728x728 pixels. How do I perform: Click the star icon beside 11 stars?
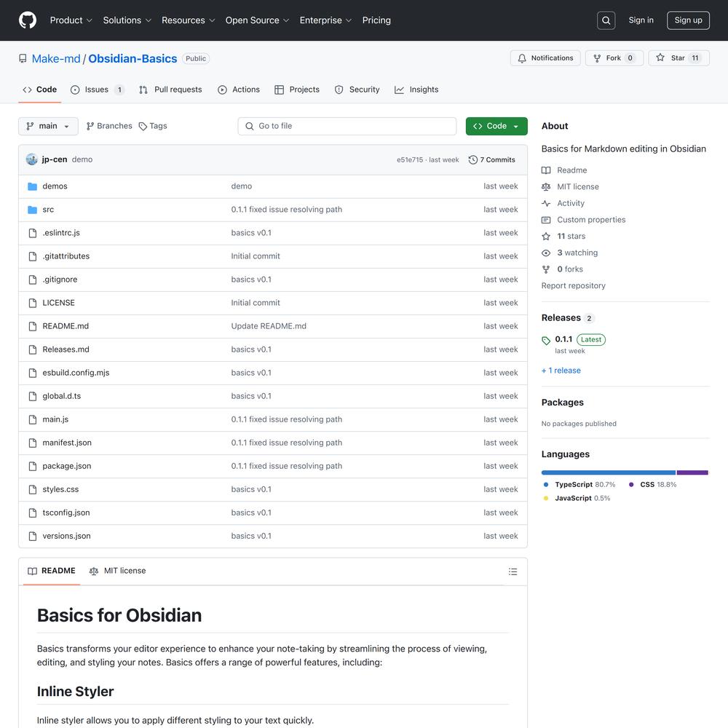coord(546,237)
